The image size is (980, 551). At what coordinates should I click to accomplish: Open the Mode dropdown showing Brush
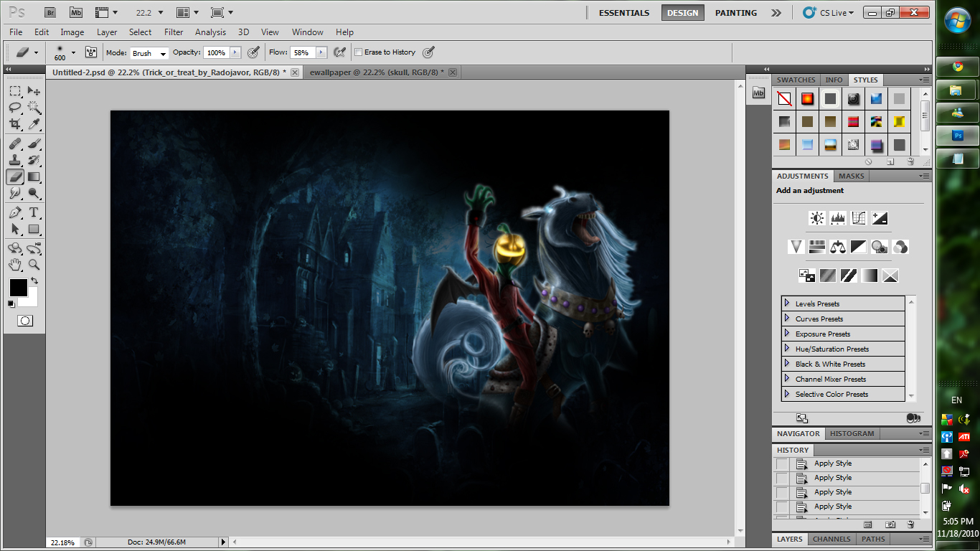[x=149, y=53]
